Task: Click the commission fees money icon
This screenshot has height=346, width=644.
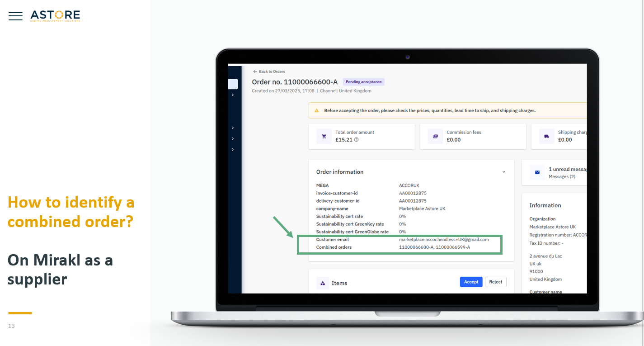Action: [x=435, y=136]
